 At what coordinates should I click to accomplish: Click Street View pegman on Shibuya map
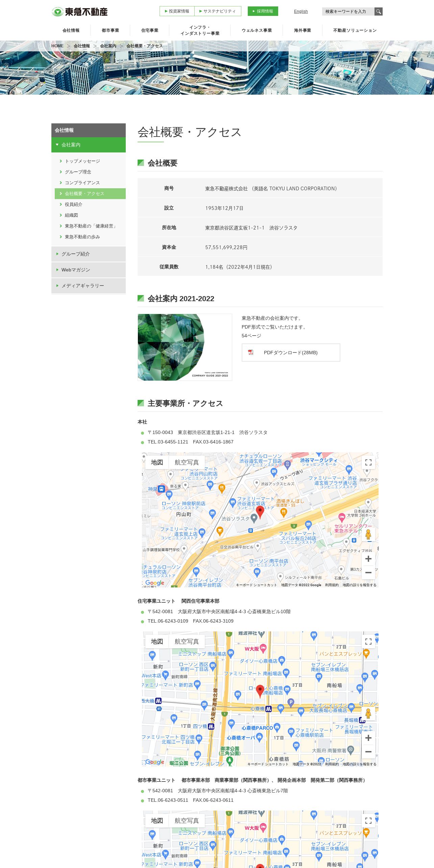pyautogui.click(x=368, y=535)
